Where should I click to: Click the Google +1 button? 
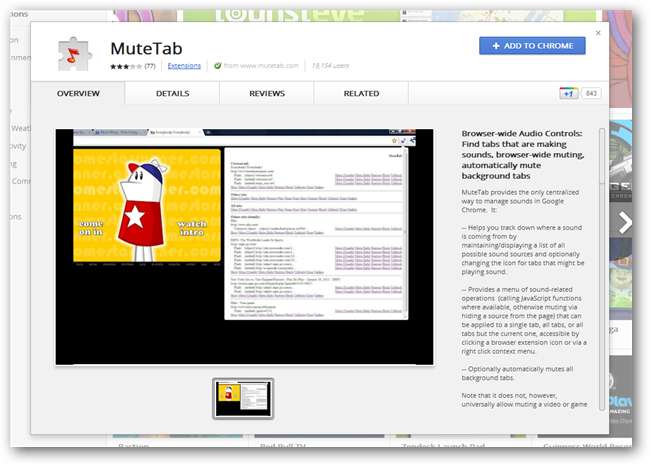[x=568, y=93]
